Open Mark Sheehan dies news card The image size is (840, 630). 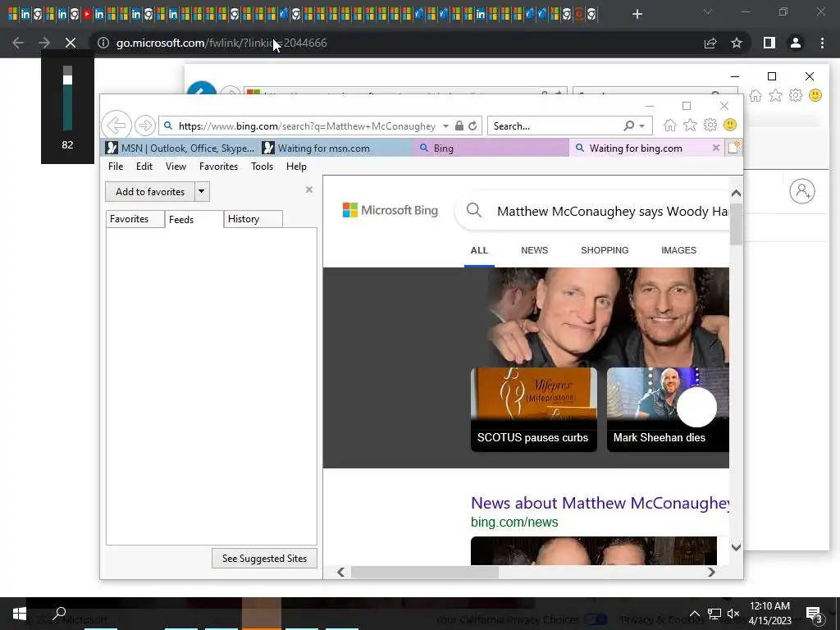click(x=668, y=410)
